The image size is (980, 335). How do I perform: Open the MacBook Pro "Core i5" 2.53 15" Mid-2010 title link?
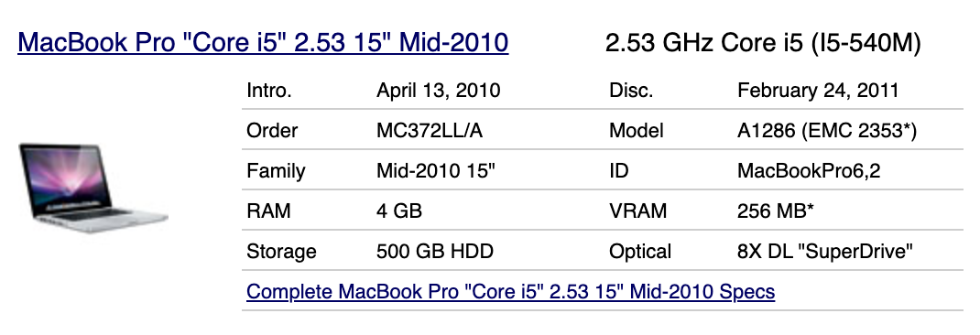(x=263, y=42)
